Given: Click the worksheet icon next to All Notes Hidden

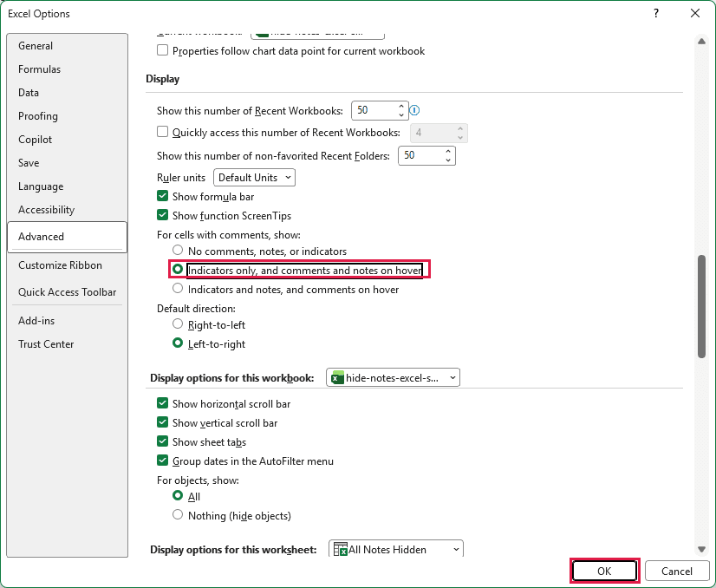Looking at the screenshot, I should click(x=340, y=549).
